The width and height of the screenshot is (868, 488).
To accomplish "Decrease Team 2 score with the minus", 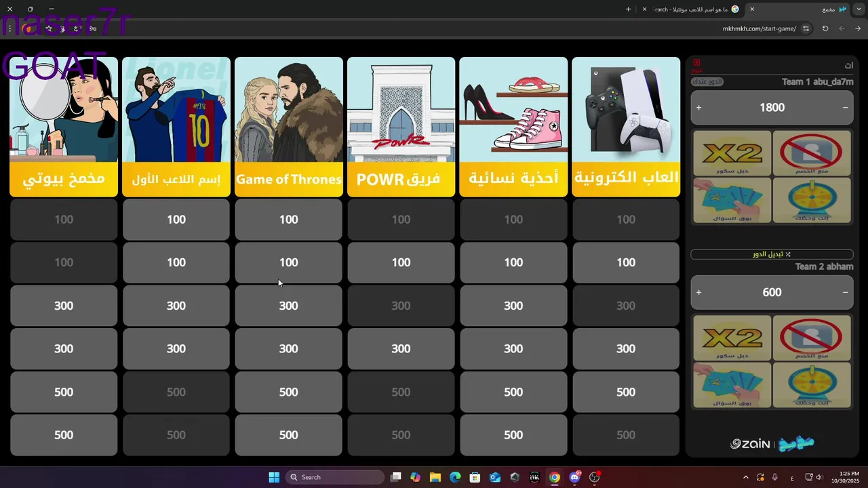I will [x=845, y=292].
